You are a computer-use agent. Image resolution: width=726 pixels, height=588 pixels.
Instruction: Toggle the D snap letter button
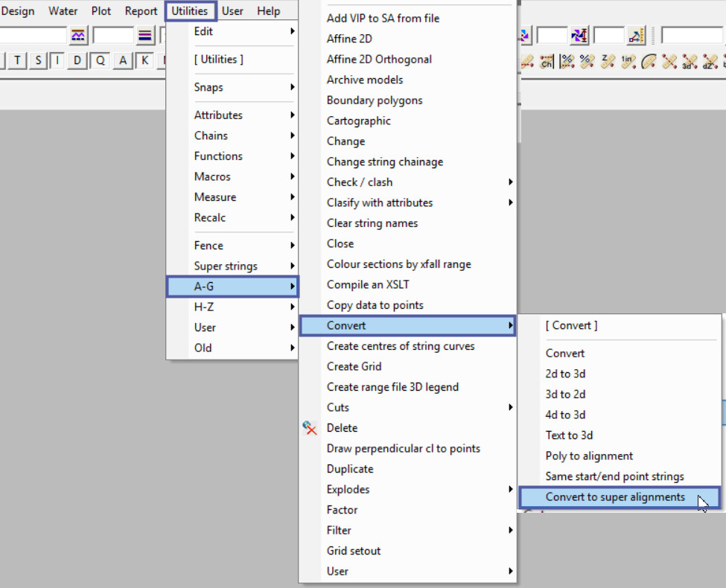(x=77, y=60)
